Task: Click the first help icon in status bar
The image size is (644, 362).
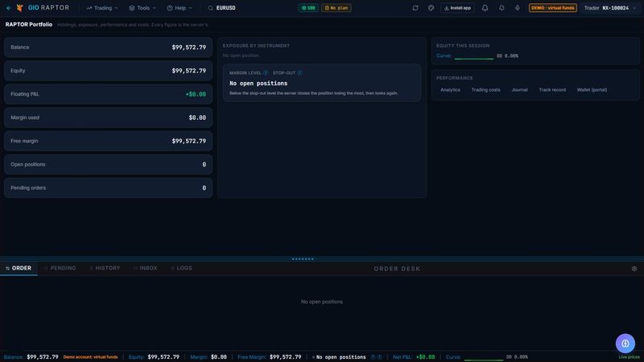Action: (373, 357)
